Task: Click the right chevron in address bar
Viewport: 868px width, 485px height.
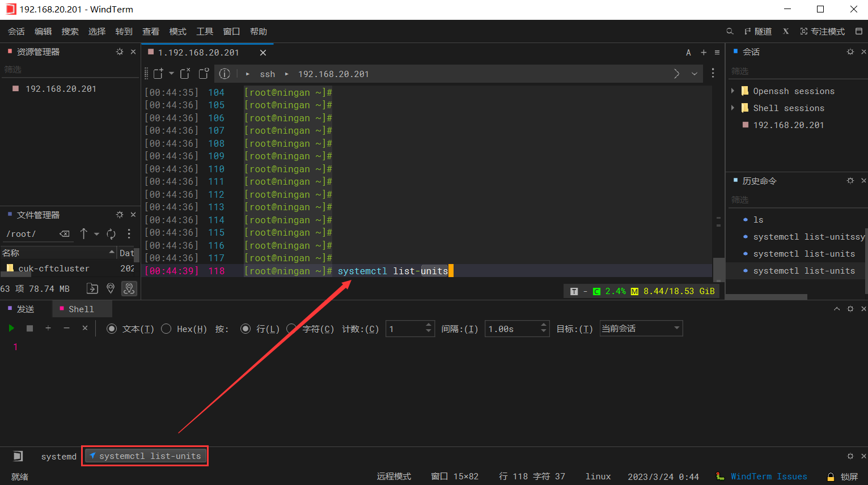Action: click(x=676, y=74)
